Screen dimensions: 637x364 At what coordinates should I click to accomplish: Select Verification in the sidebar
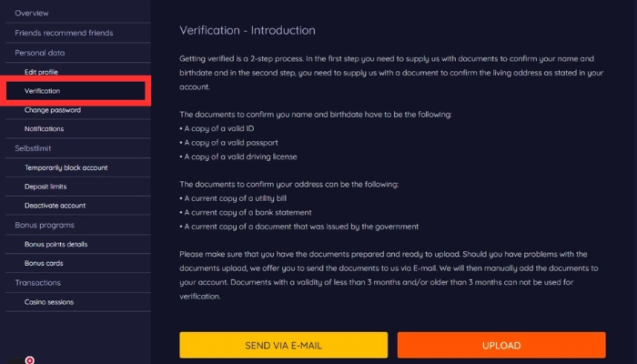43,91
